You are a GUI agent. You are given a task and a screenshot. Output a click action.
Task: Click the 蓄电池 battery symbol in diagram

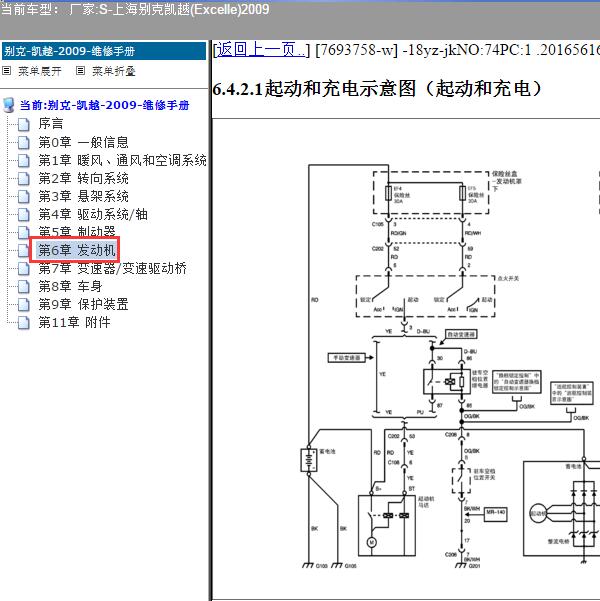tap(309, 460)
